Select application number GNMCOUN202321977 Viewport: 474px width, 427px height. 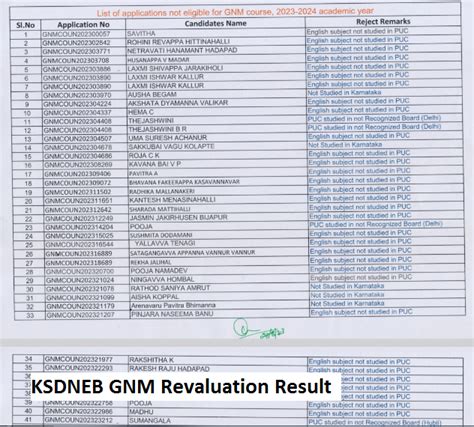tap(79, 359)
